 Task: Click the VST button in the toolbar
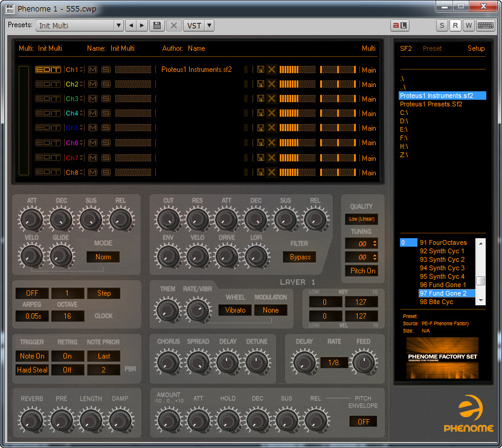coord(194,25)
